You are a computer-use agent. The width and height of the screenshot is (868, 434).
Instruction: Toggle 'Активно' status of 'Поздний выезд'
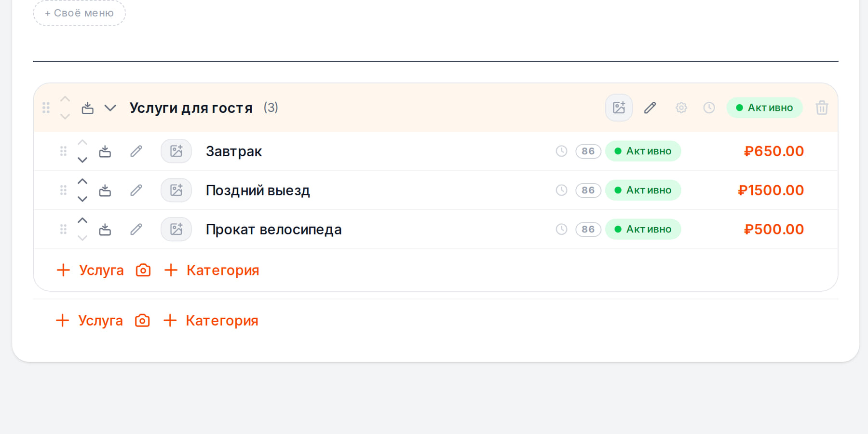click(x=643, y=190)
